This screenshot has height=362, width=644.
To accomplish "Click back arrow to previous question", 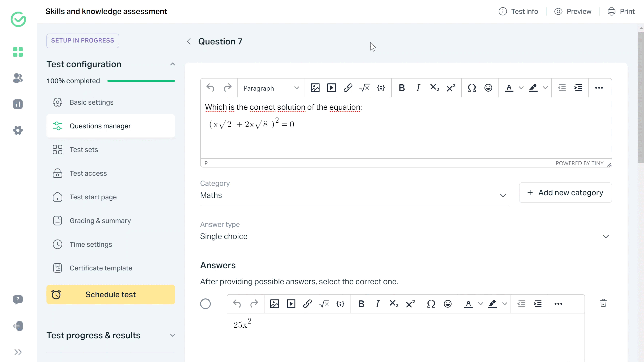I will pos(189,41).
